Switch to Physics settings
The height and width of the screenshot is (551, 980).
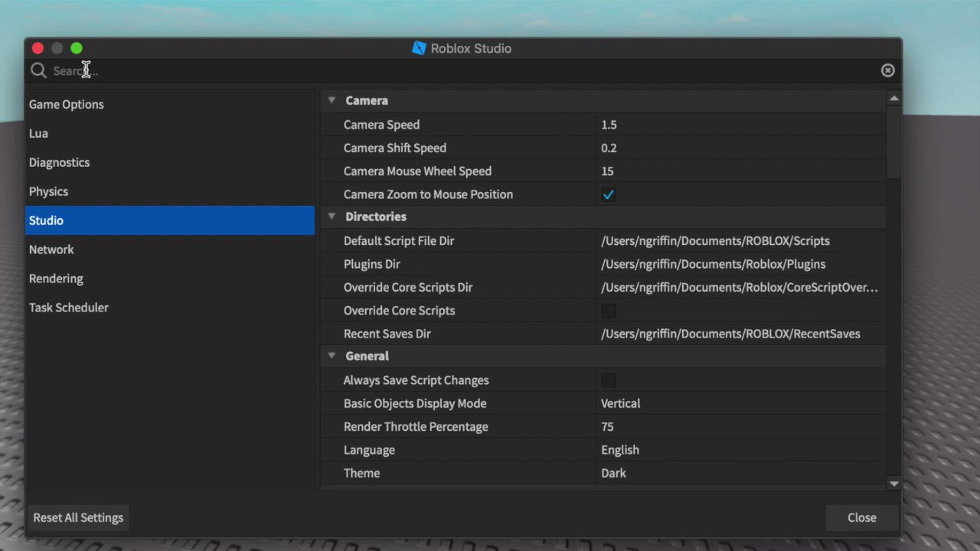point(169,191)
